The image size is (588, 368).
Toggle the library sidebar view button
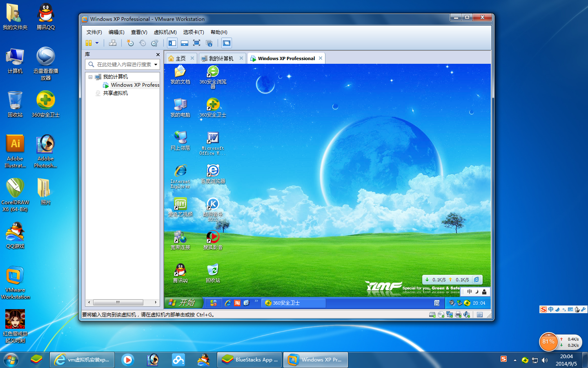click(x=172, y=43)
